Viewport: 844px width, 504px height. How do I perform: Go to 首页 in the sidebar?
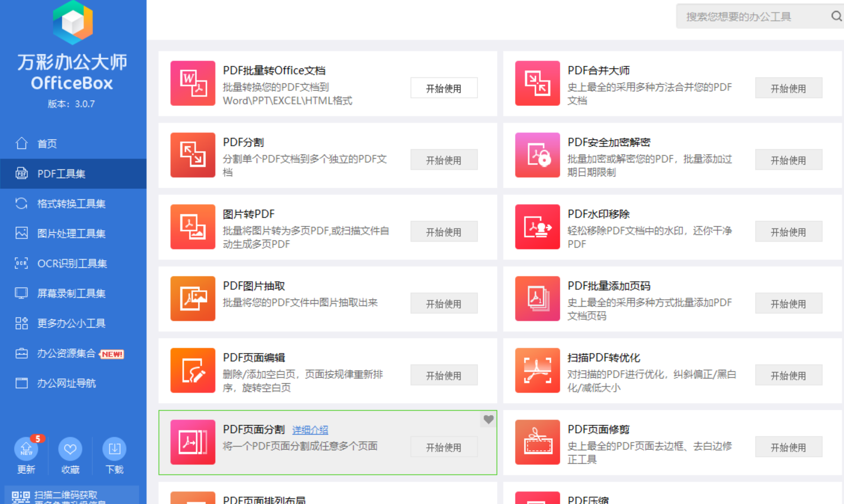73,144
